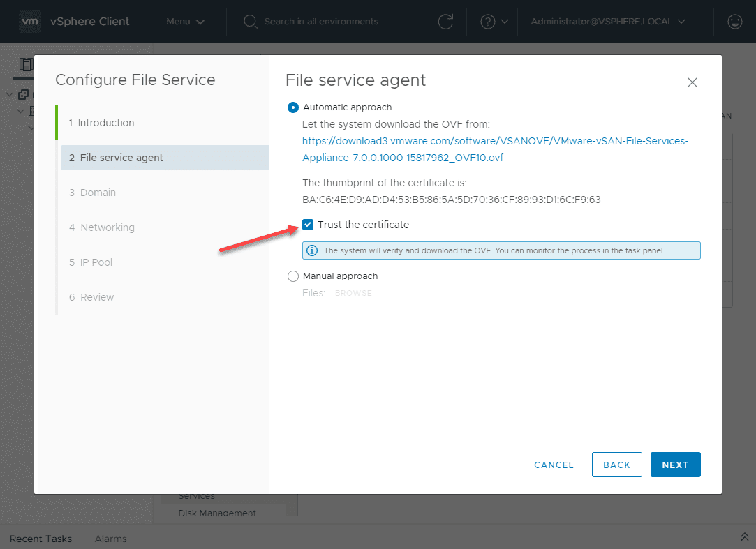Click the vm vSphere Client logo

click(30, 21)
